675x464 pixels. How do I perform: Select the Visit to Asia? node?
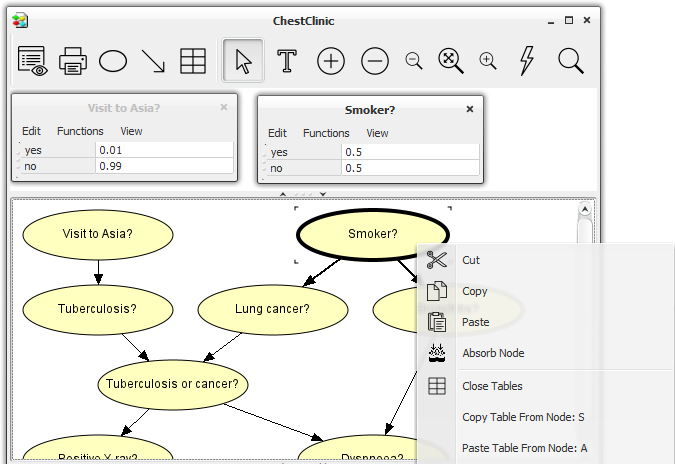pos(98,234)
